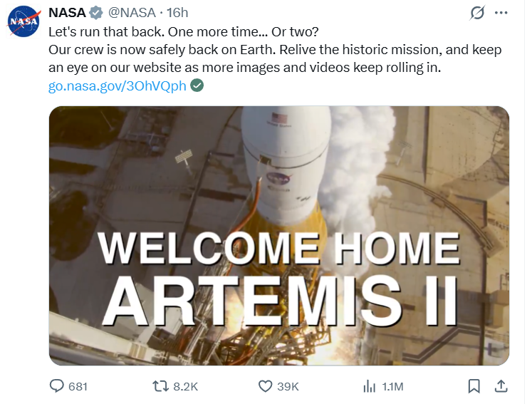Click the 39K likes count
The width and height of the screenshot is (532, 404).
pyautogui.click(x=288, y=387)
